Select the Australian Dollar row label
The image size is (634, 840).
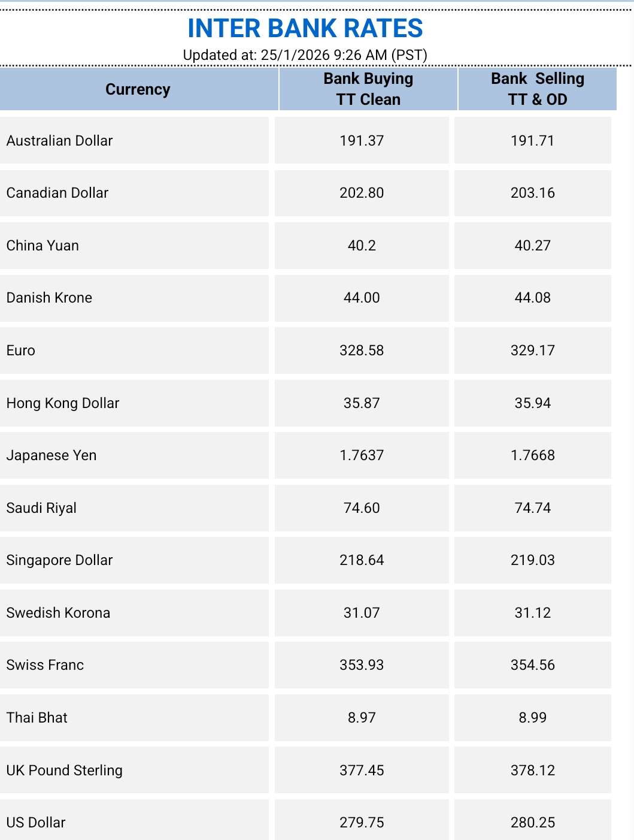pyautogui.click(x=59, y=141)
